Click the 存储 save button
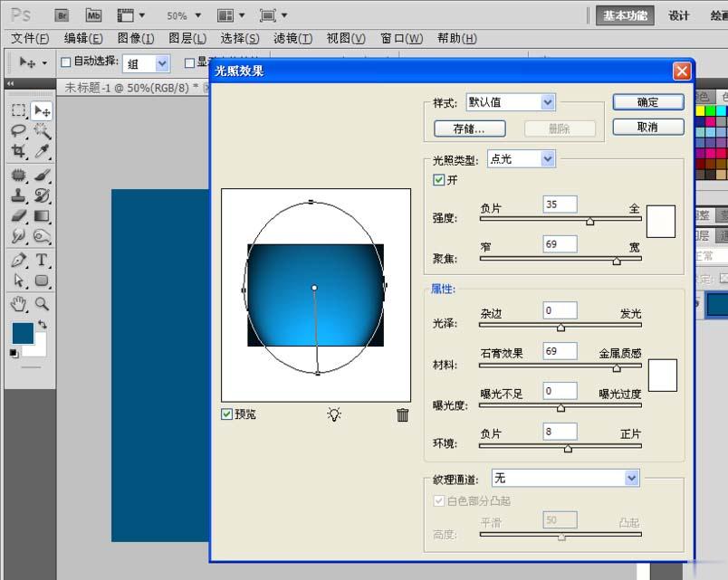The image size is (728, 580). [469, 128]
